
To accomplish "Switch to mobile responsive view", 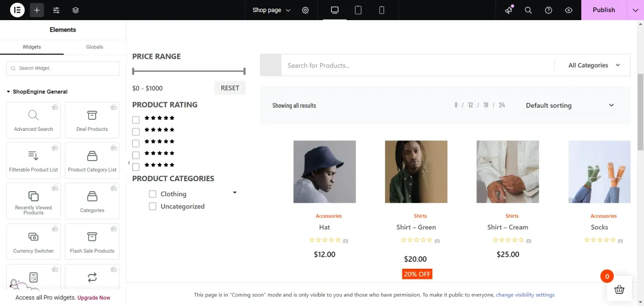I will (x=381, y=10).
